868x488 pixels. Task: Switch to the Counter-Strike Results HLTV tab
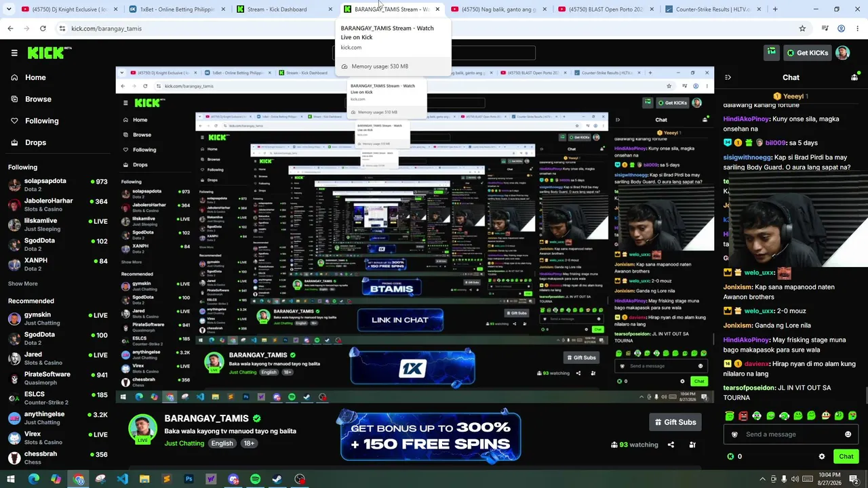(713, 9)
